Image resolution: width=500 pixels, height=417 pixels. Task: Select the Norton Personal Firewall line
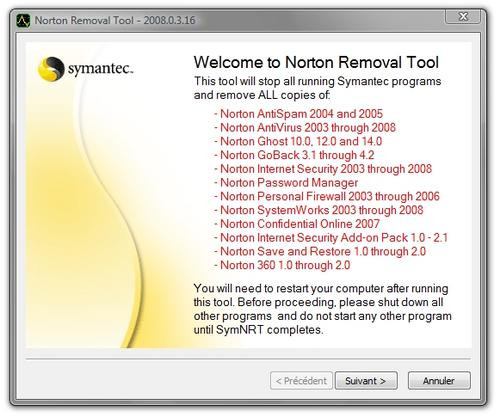pos(327,196)
